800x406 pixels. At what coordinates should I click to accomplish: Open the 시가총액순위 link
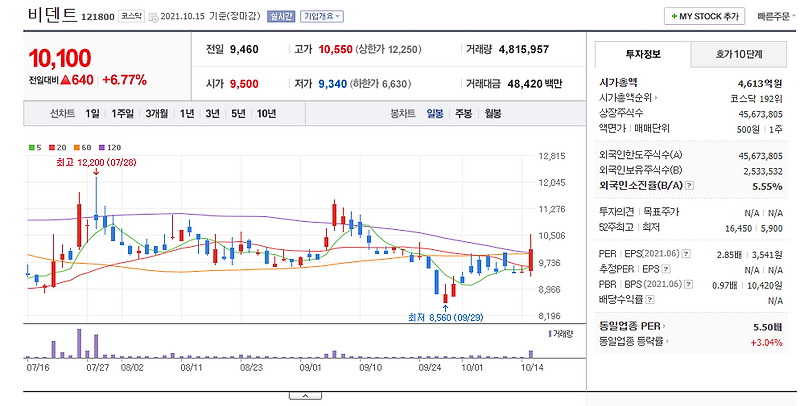pos(629,97)
